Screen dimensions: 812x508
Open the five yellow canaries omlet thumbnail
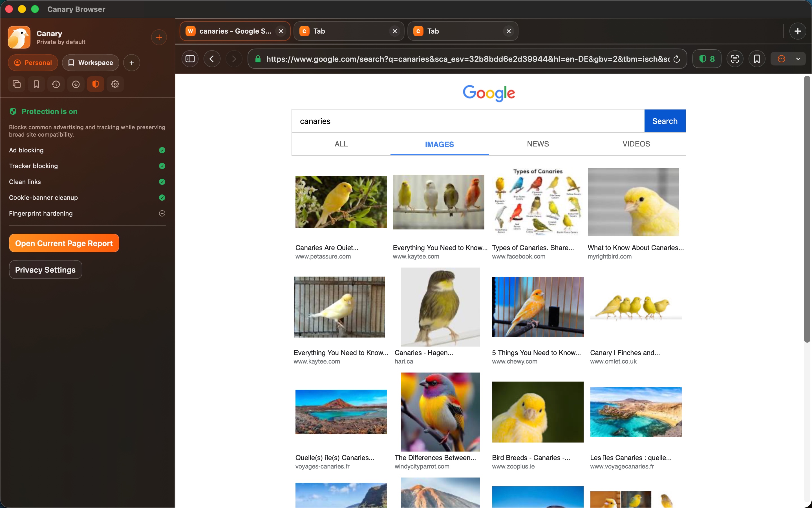636,307
